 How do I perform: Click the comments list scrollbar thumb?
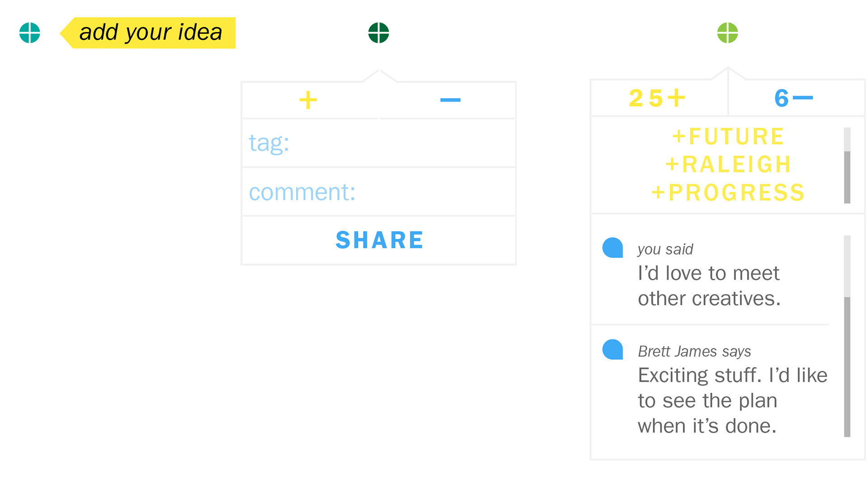click(847, 367)
